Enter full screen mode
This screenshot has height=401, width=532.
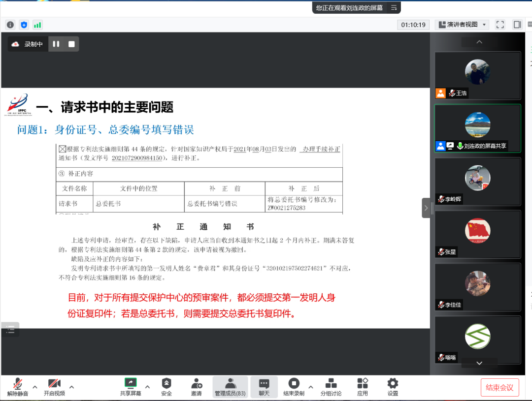(x=500, y=25)
